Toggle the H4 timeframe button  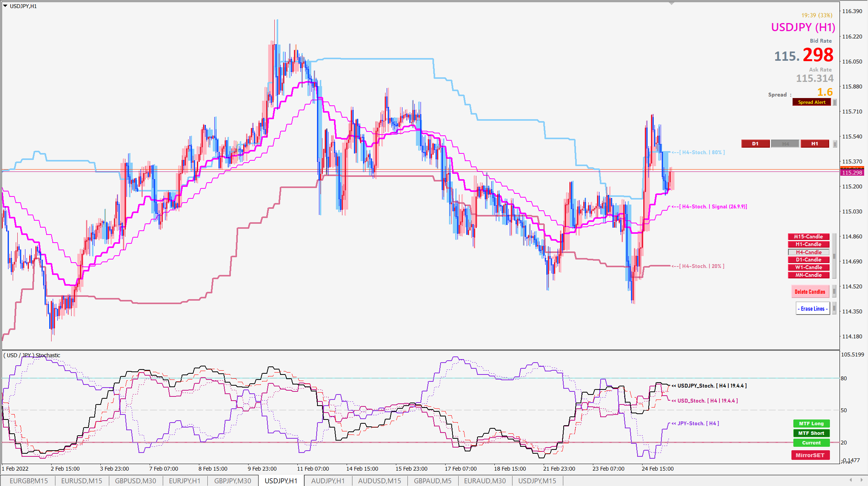[785, 144]
